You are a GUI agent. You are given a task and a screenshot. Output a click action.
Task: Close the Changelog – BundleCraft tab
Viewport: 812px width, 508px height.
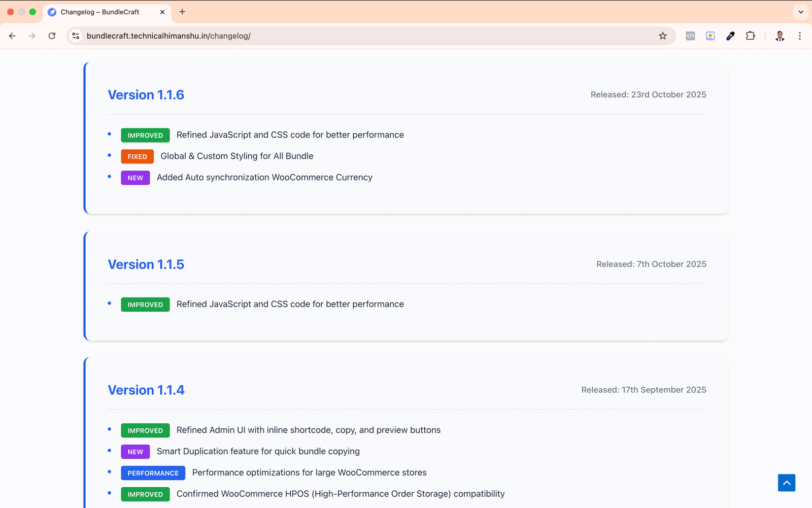pos(162,12)
